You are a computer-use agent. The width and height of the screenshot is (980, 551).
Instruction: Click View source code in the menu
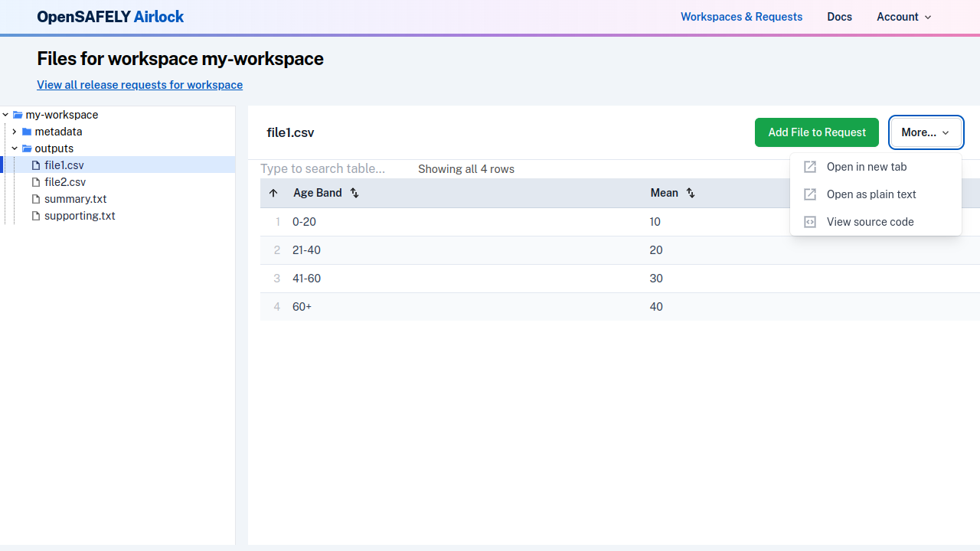point(869,222)
